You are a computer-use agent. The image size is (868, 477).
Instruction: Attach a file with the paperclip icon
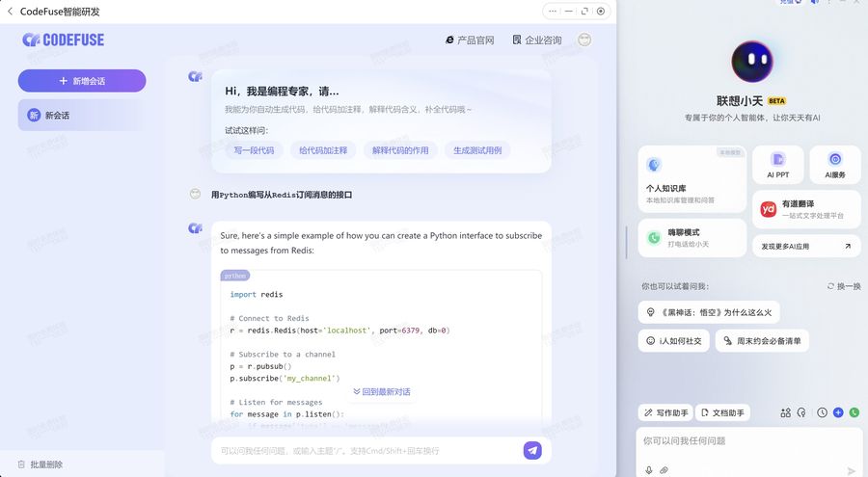(664, 470)
